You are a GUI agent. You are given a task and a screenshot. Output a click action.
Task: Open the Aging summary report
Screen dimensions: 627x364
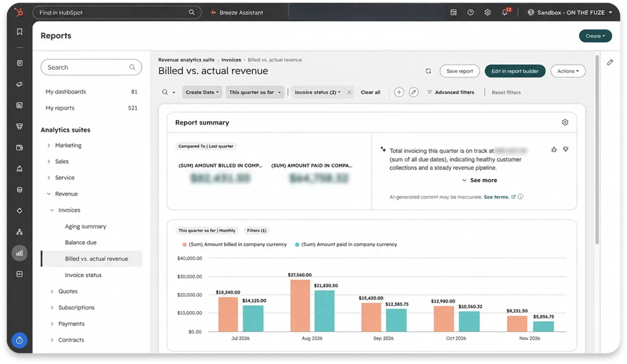pos(86,226)
